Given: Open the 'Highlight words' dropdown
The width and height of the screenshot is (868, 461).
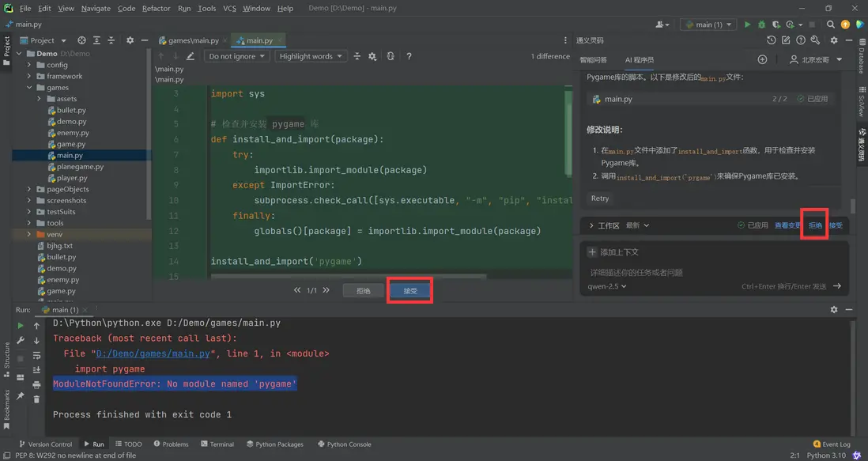Looking at the screenshot, I should pyautogui.click(x=311, y=56).
